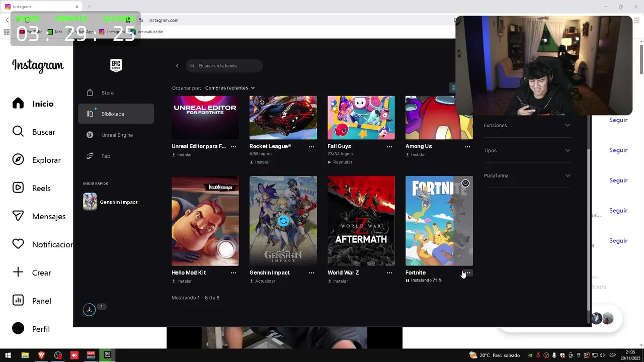The image size is (644, 362).
Task: Open a new browser tab
Action: (x=89, y=7)
